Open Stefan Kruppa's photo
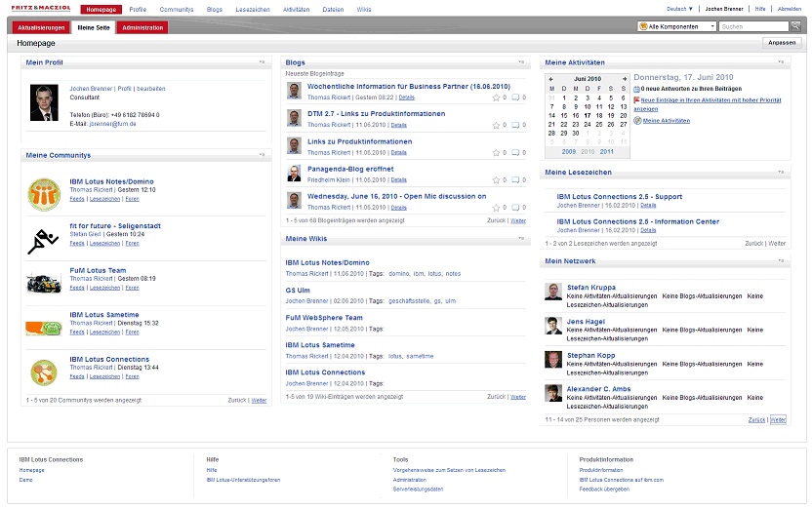 (553, 292)
